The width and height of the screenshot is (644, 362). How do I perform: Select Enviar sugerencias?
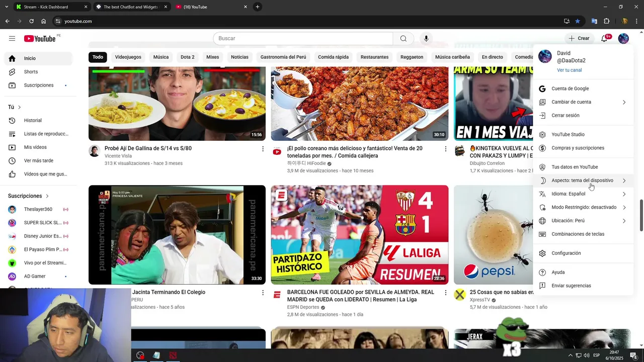583,286
